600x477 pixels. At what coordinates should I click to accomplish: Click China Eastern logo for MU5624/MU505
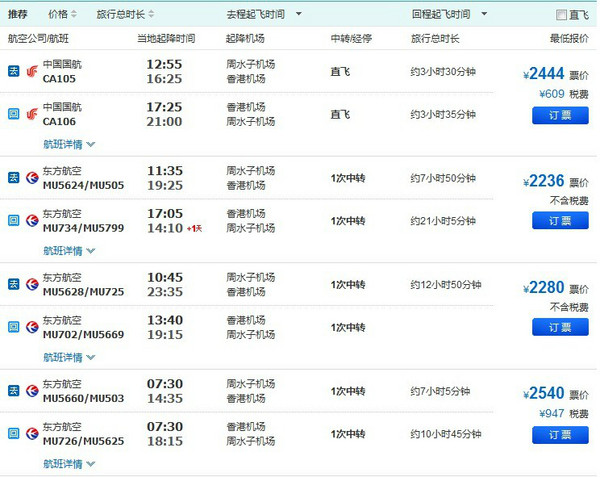tap(32, 178)
